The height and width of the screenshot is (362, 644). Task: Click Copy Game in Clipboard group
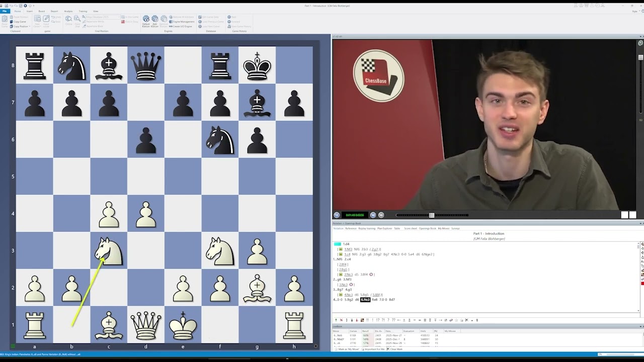click(x=18, y=22)
